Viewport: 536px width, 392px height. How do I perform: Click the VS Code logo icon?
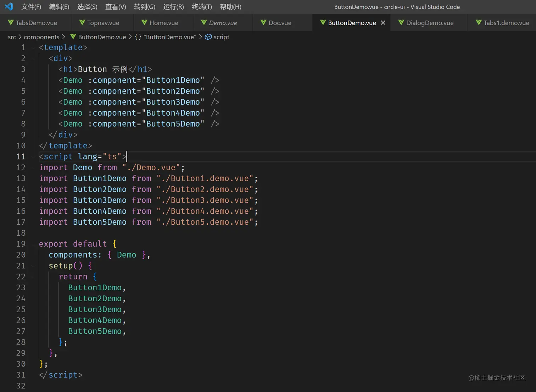tap(9, 7)
